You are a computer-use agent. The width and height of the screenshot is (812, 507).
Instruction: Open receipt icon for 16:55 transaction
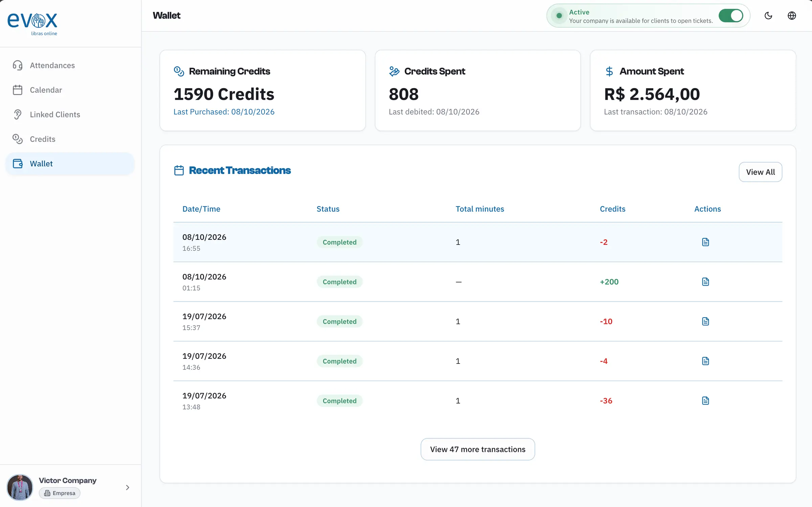(x=705, y=242)
